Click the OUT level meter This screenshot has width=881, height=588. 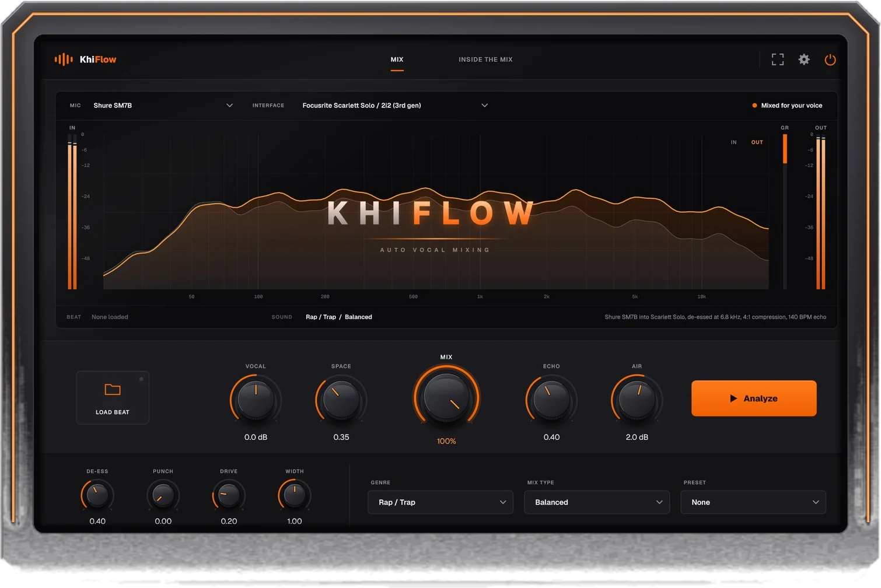[820, 212]
